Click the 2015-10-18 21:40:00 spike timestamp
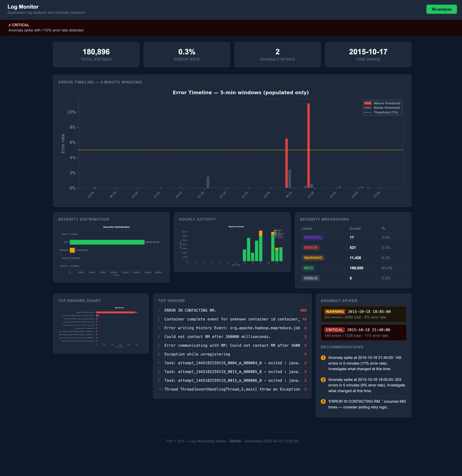The image size is (462, 476). click(x=368, y=330)
